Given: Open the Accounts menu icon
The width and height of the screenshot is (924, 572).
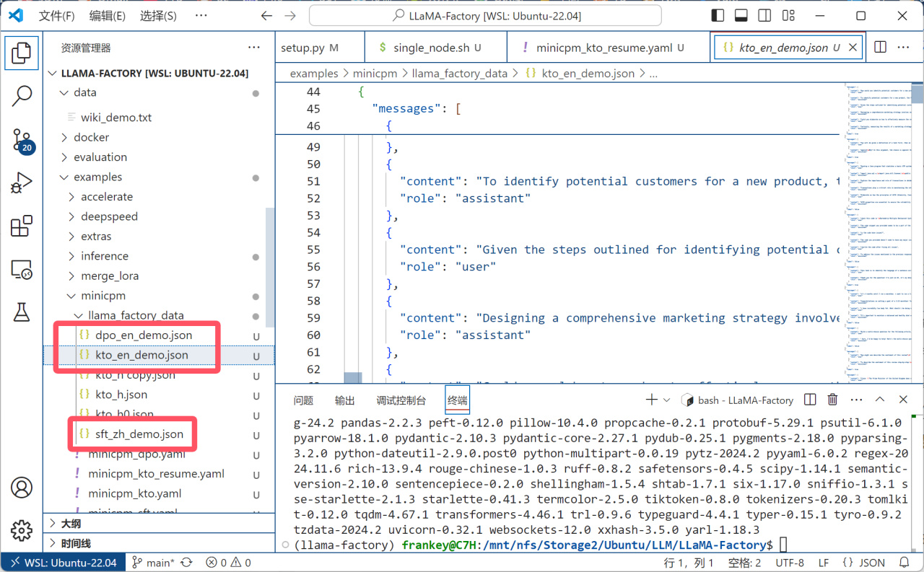Looking at the screenshot, I should pyautogui.click(x=22, y=488).
